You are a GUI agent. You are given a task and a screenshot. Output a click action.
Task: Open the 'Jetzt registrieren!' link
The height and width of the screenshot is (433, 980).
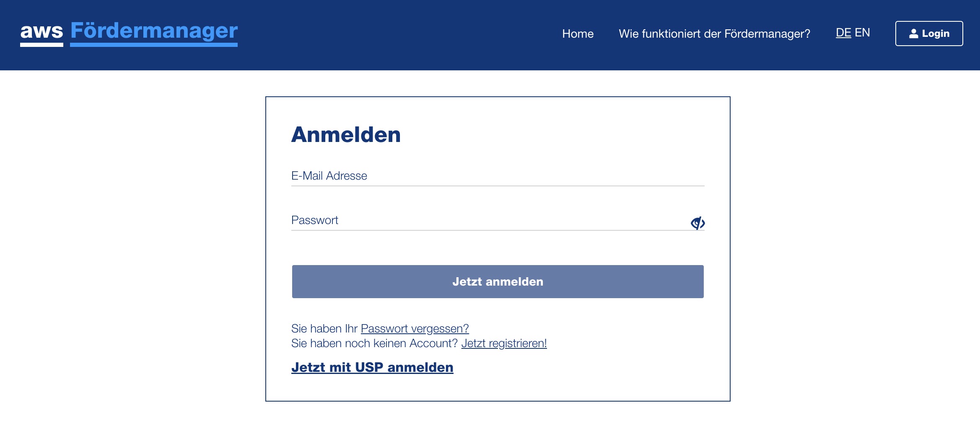click(x=504, y=343)
